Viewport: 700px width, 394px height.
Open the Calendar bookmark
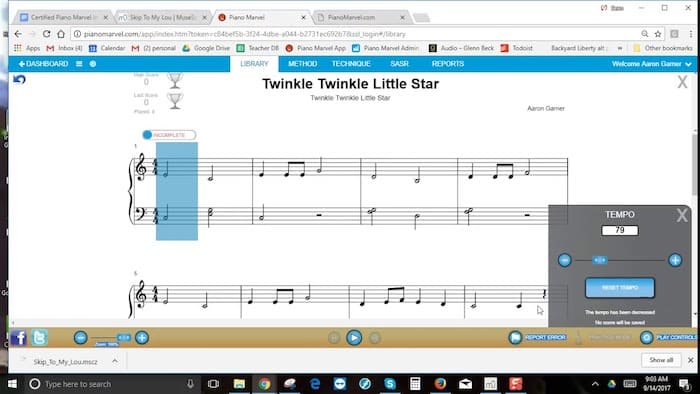[107, 48]
